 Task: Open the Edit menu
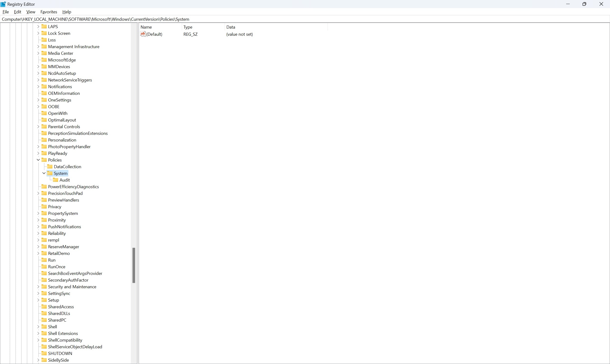[x=17, y=12]
